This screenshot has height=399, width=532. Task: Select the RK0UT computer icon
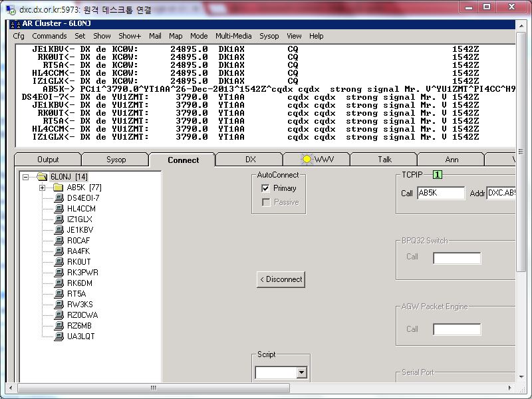[59, 261]
